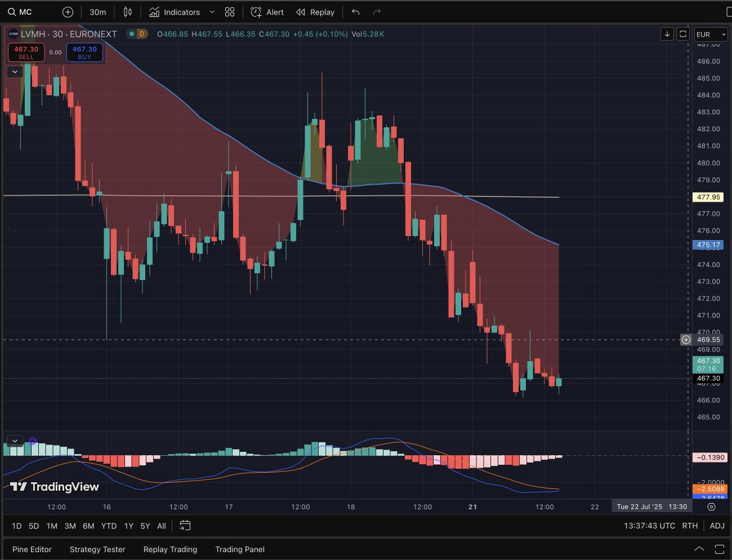Screen dimensions: 732x560
Task: Click the 13:37:43 UTC timezone clock
Action: point(650,526)
